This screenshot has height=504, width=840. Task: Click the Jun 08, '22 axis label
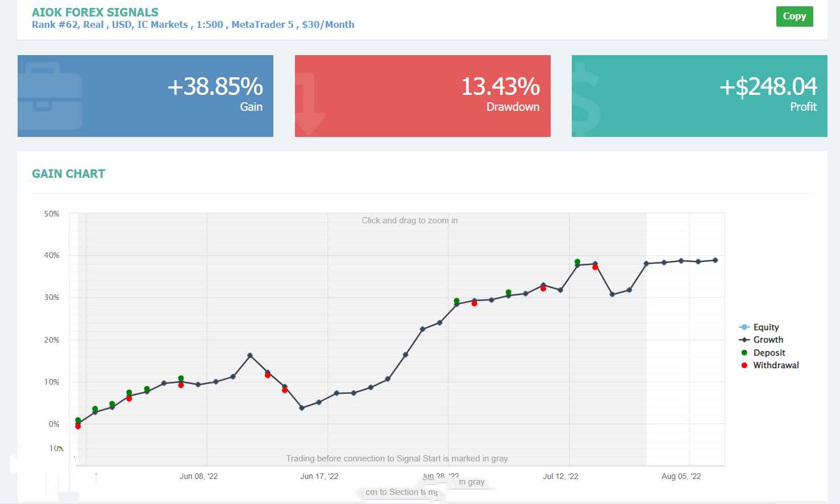click(x=199, y=476)
